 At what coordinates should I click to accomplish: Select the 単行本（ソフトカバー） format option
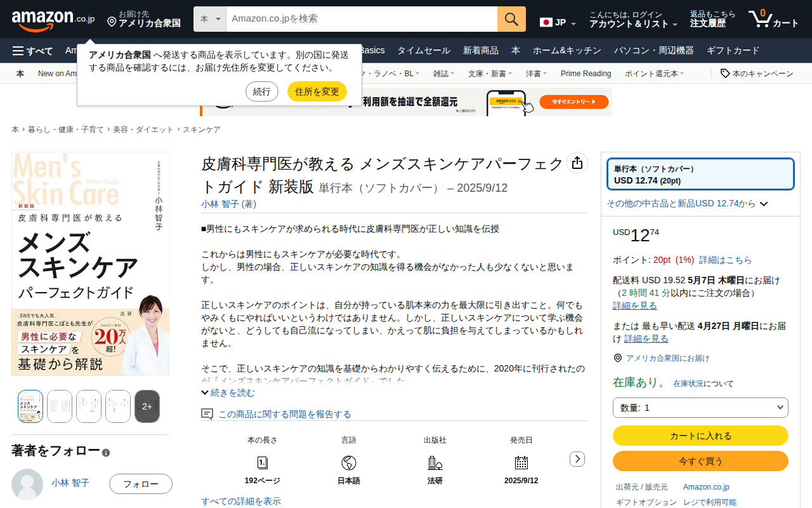(x=700, y=174)
